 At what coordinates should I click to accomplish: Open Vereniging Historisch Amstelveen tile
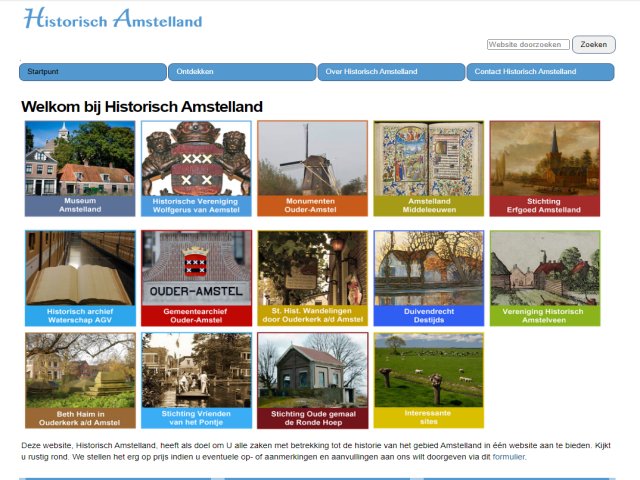(x=545, y=278)
